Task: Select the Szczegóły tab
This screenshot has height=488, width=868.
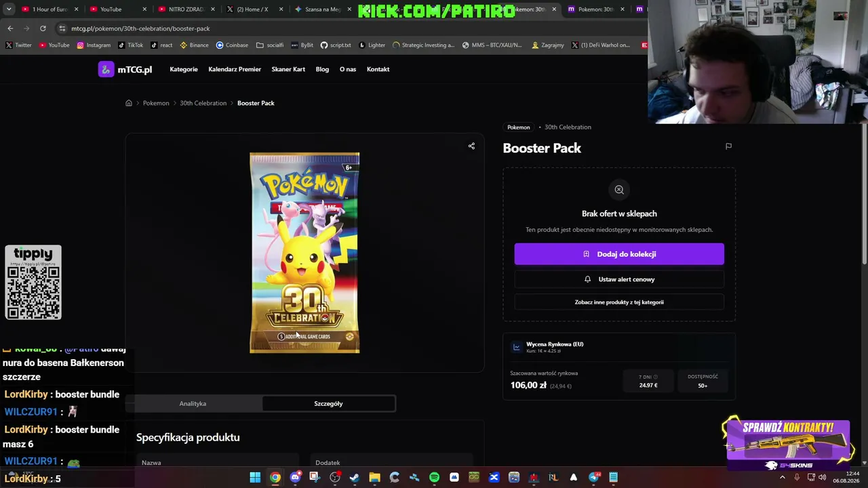Action: click(328, 404)
